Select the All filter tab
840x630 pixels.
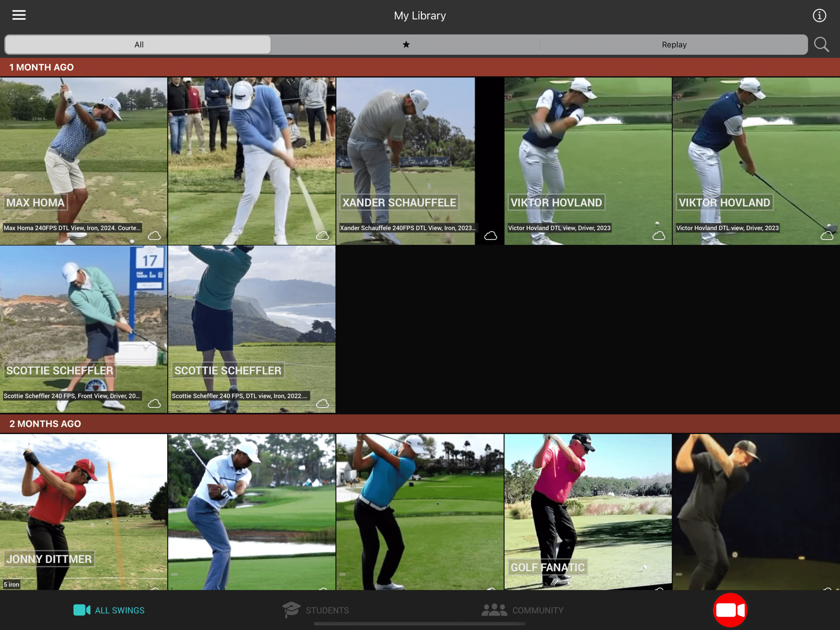point(138,44)
